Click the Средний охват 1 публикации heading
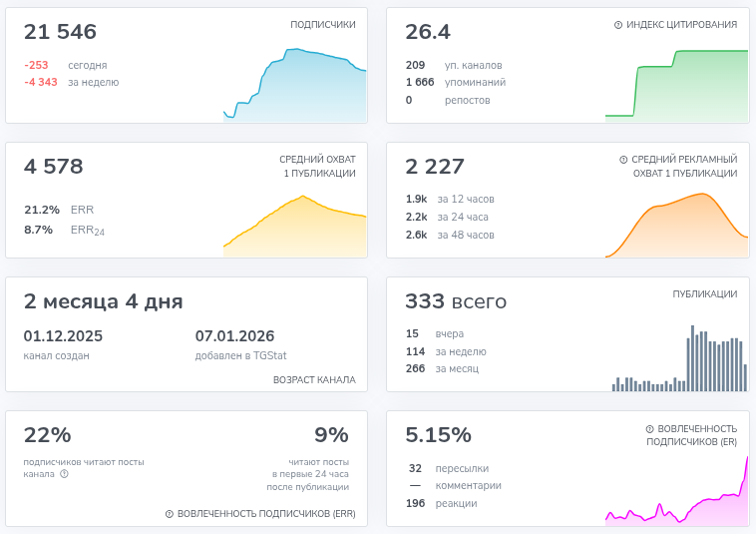The height and width of the screenshot is (534, 756). pyautogui.click(x=317, y=166)
